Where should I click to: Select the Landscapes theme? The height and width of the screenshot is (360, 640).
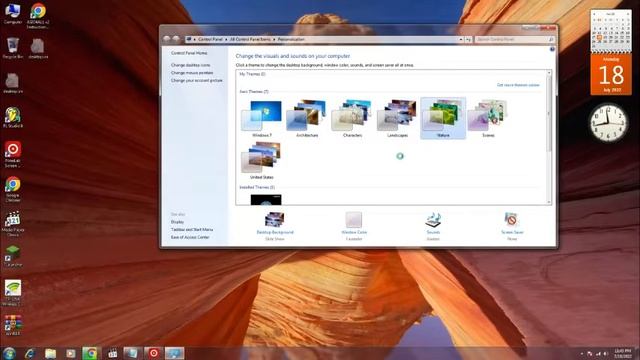398,118
